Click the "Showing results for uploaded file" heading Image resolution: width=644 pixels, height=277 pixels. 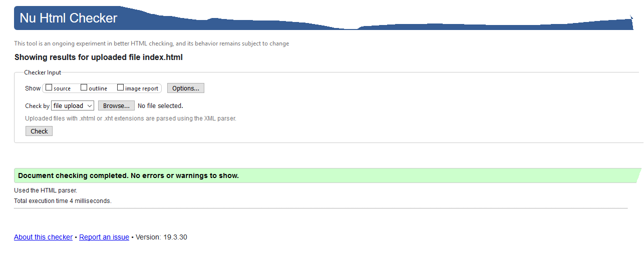[x=98, y=57]
